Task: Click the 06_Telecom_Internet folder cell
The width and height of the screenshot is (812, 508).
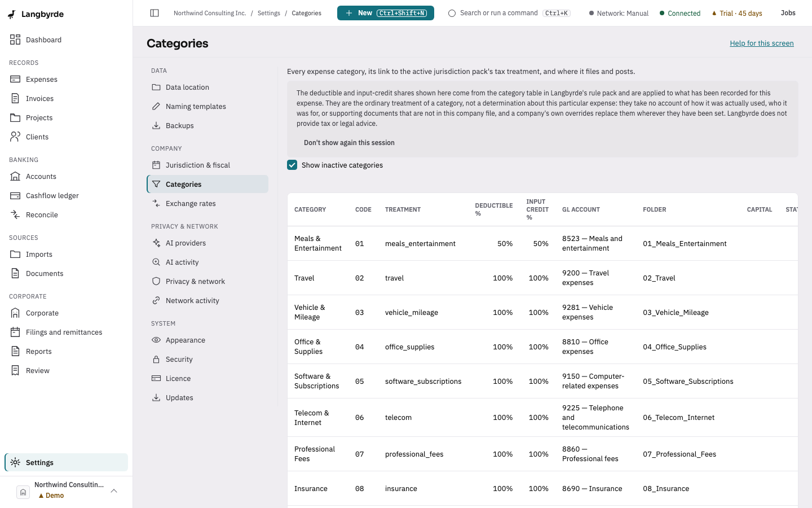Action: coord(679,417)
